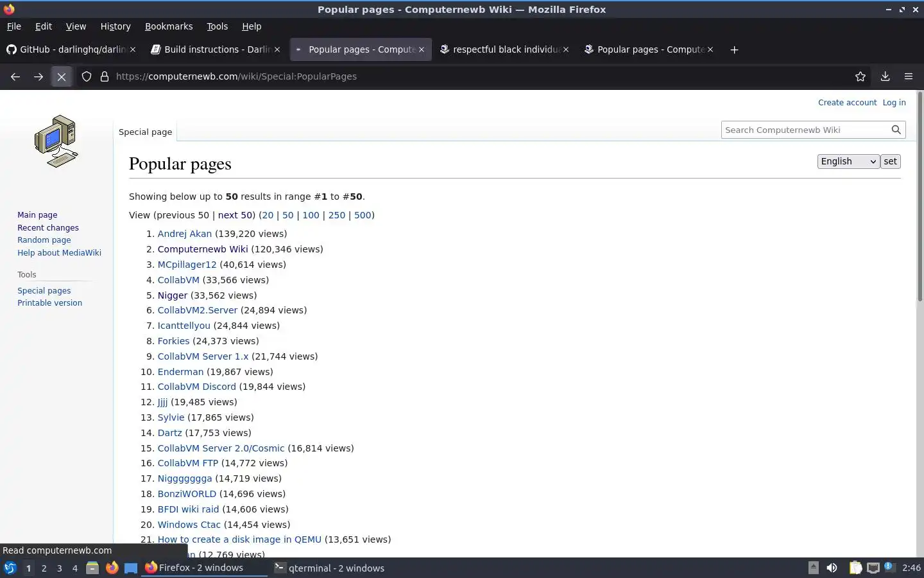Image resolution: width=924 pixels, height=578 pixels.
Task: Click the next 50 results link
Action: click(235, 215)
